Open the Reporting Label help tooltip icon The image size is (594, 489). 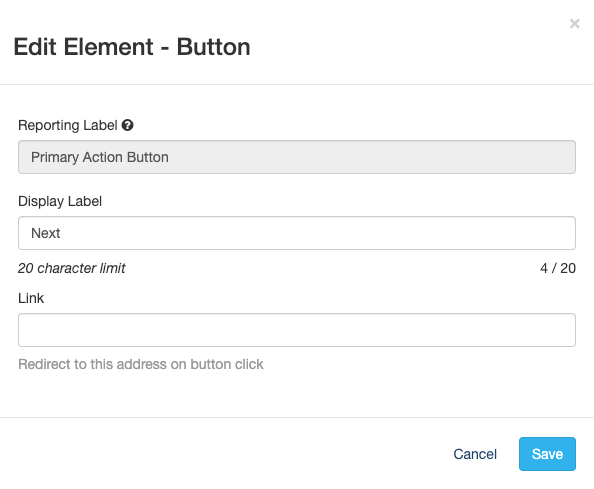click(x=127, y=125)
